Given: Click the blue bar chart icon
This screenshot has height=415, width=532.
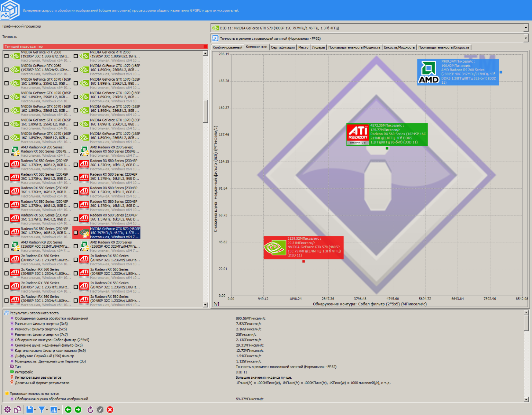Looking at the screenshot, I should (x=54, y=410).
